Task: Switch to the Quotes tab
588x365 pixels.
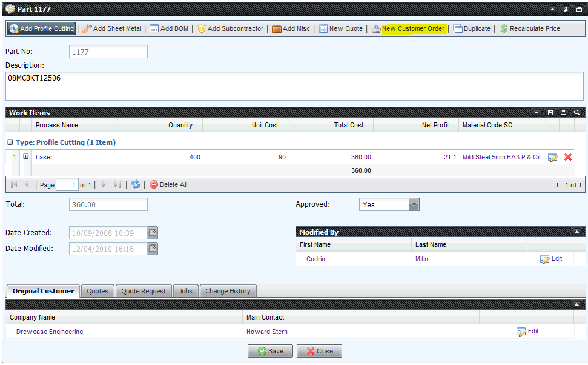Action: pos(97,291)
